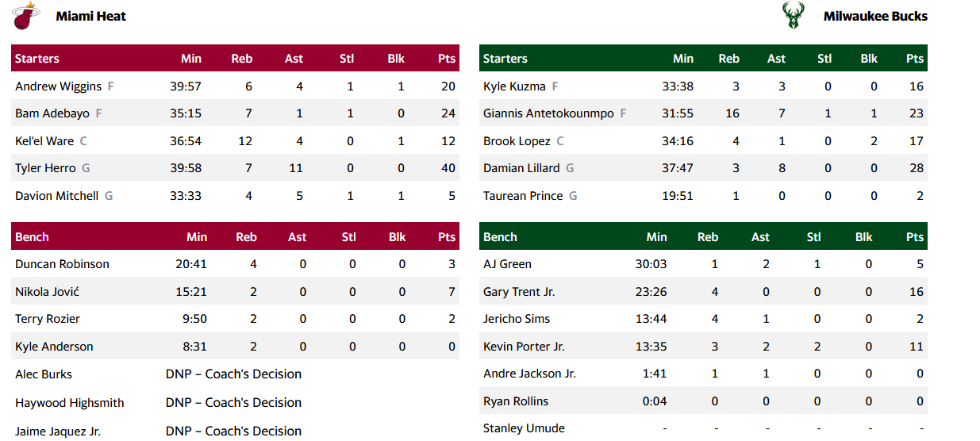Viewport: 980px width, 441px height.
Task: Open the Miami Heat team page link
Action: tap(90, 16)
